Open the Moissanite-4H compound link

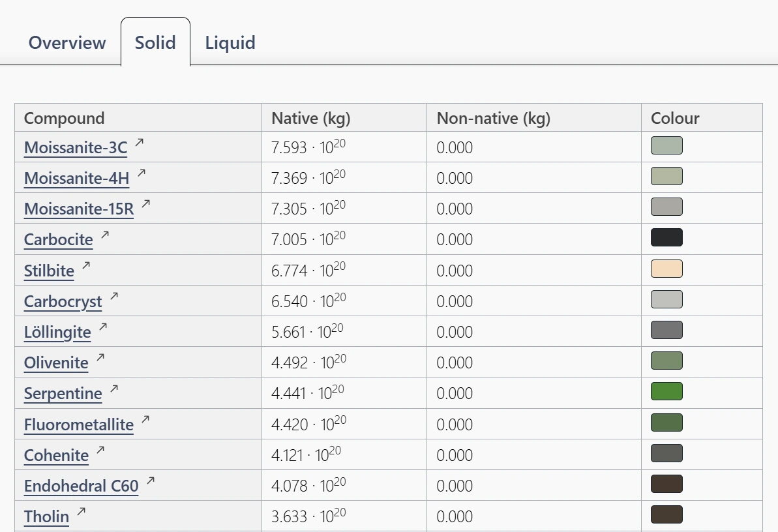(x=77, y=178)
